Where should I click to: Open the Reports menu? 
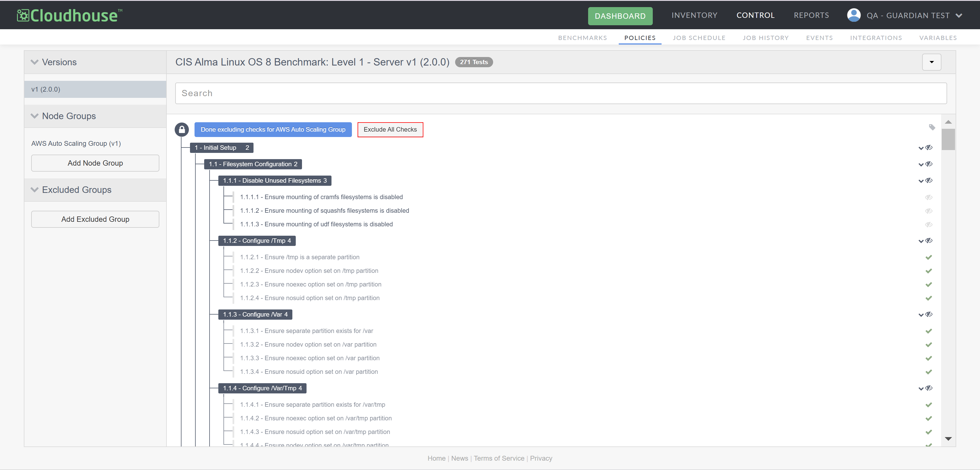811,15
